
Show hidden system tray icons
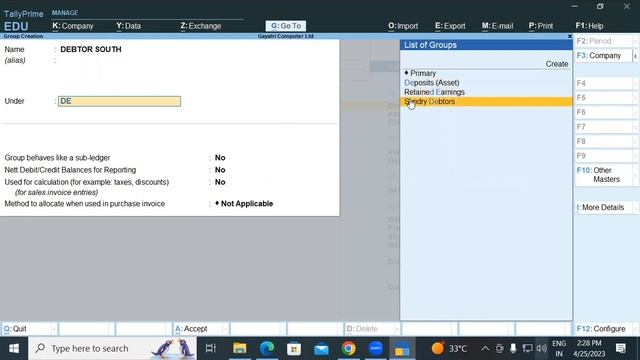(485, 348)
